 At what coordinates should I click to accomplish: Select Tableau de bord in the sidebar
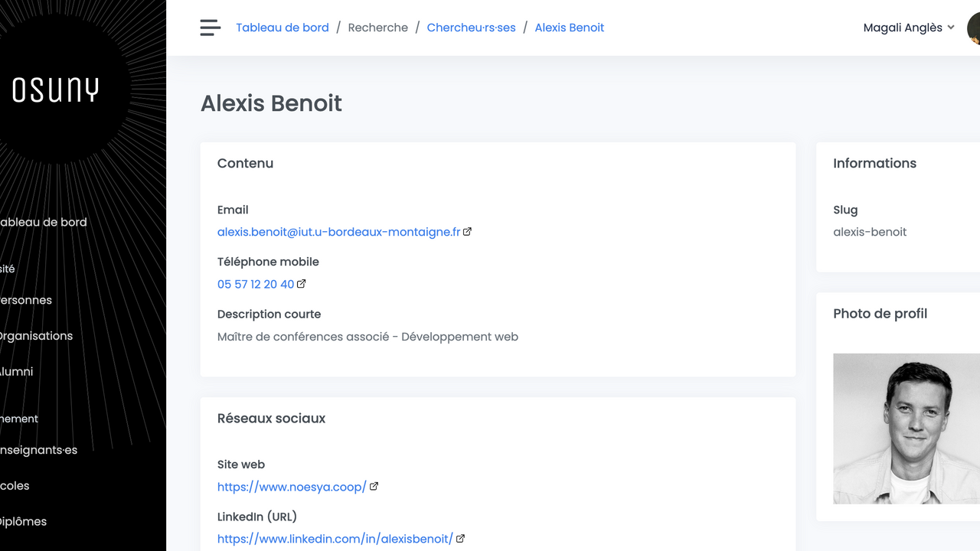pos(44,222)
